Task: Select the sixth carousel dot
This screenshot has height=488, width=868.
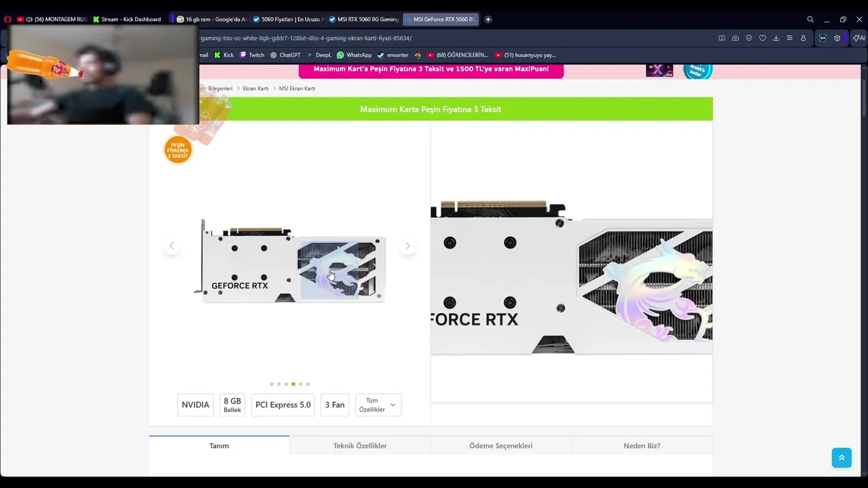Action: [x=308, y=384]
